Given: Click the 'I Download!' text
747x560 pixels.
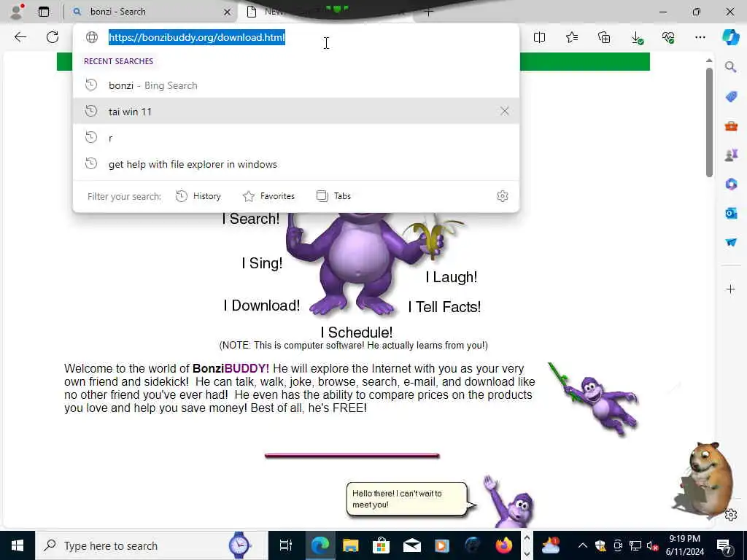Looking at the screenshot, I should (x=262, y=306).
